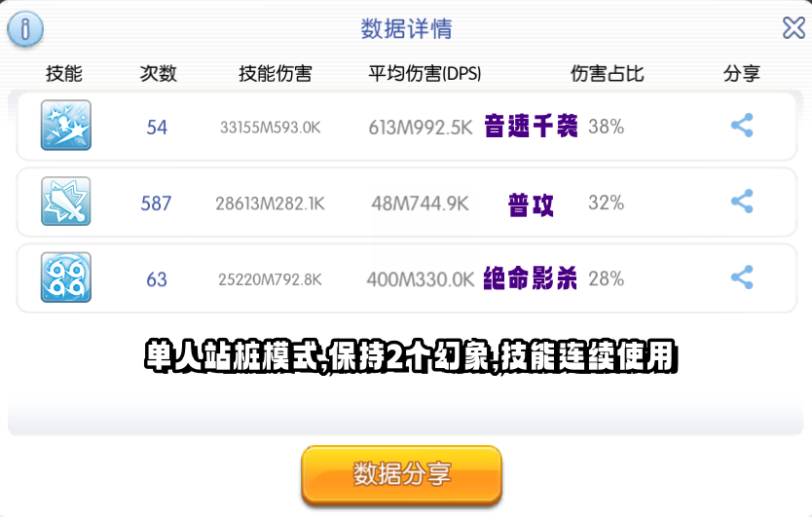Click the 587 count value

point(156,203)
